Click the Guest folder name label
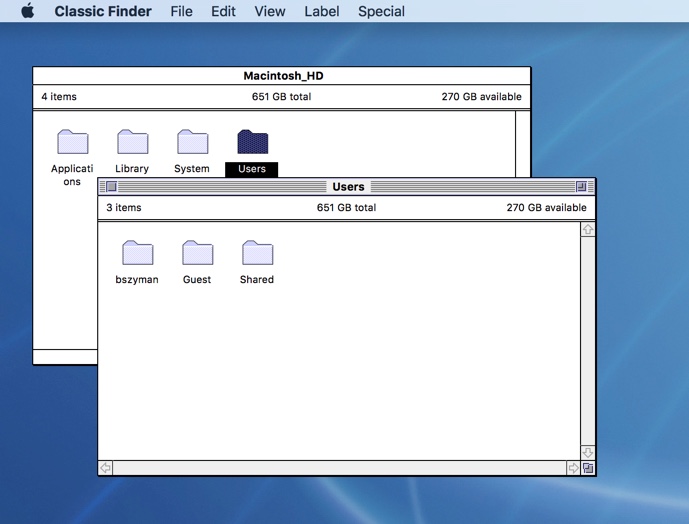 [x=197, y=280]
